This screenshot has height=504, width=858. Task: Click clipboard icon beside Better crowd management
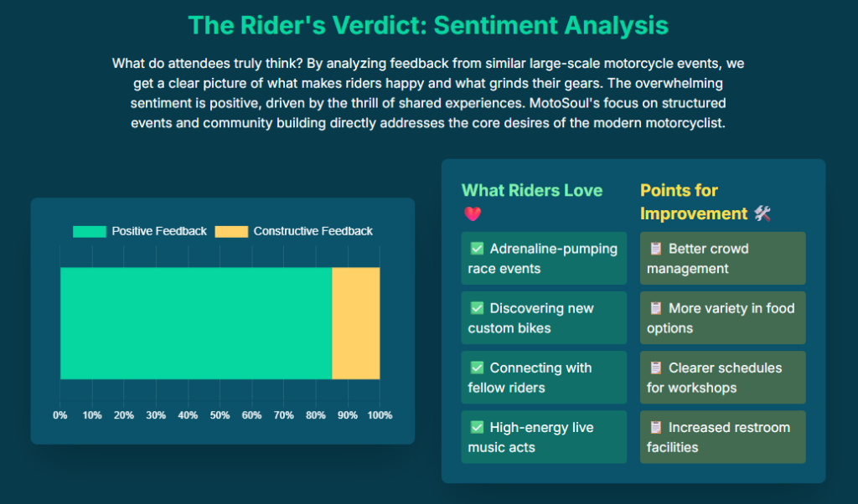click(x=655, y=249)
